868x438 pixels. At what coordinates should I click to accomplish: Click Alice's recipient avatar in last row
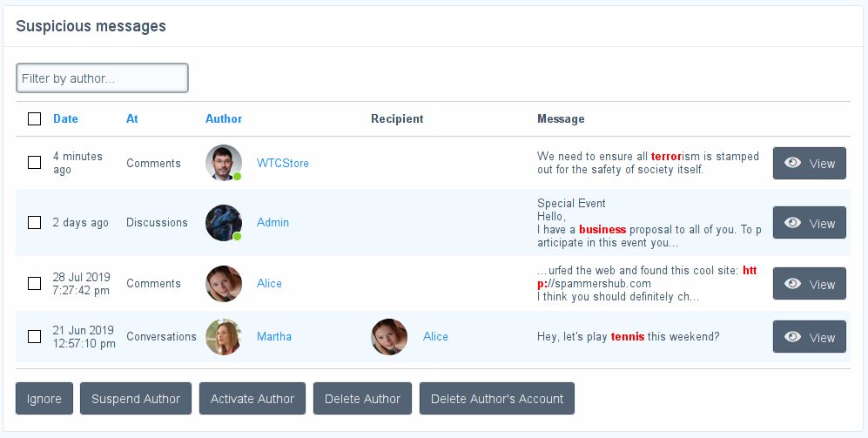[389, 337]
